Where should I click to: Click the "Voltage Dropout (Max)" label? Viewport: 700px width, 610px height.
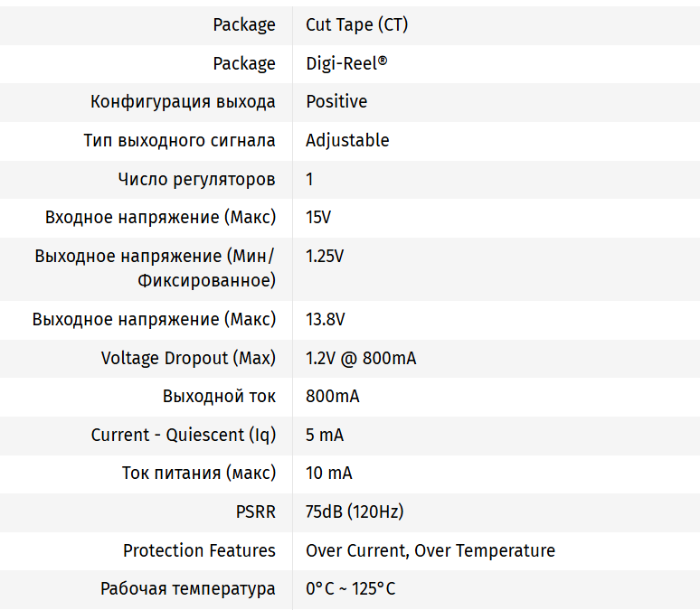pyautogui.click(x=188, y=359)
